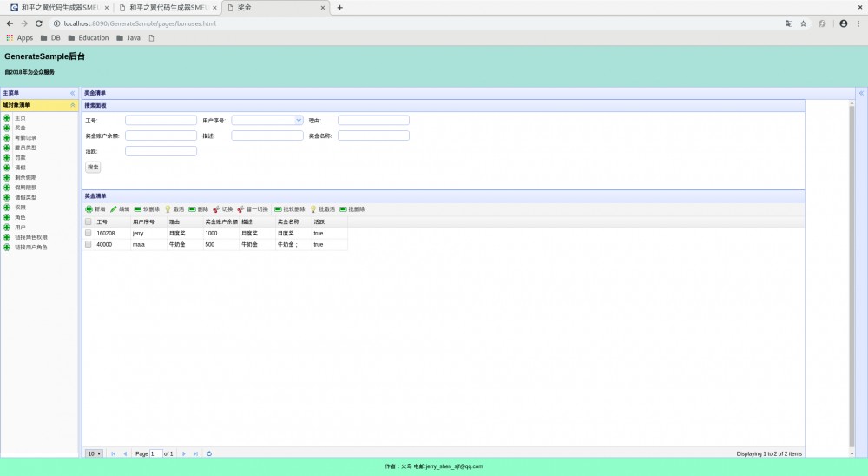
Task: Click the 批激活 lightbulb toolbar button
Action: 322,209
